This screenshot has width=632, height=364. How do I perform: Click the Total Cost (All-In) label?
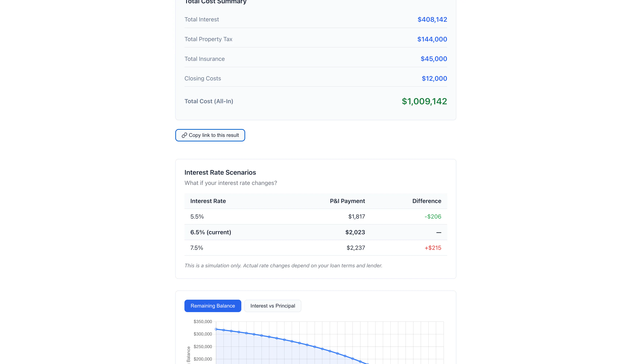(x=209, y=101)
